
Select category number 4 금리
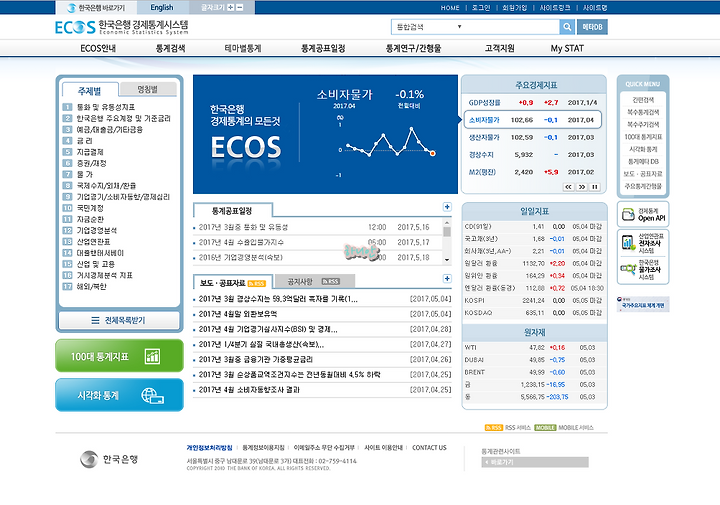click(x=78, y=141)
